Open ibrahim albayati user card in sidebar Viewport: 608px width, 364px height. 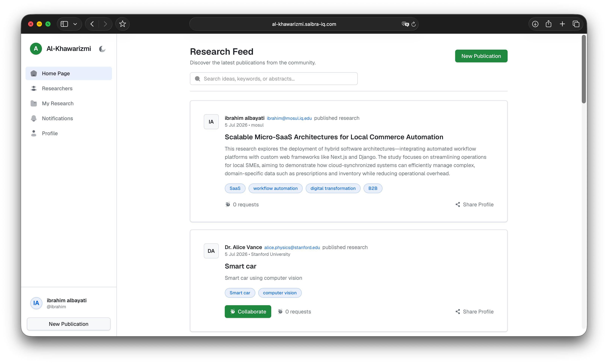click(x=69, y=303)
